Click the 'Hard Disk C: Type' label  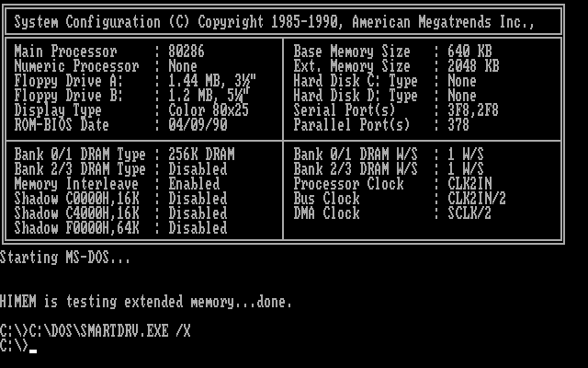(356, 81)
